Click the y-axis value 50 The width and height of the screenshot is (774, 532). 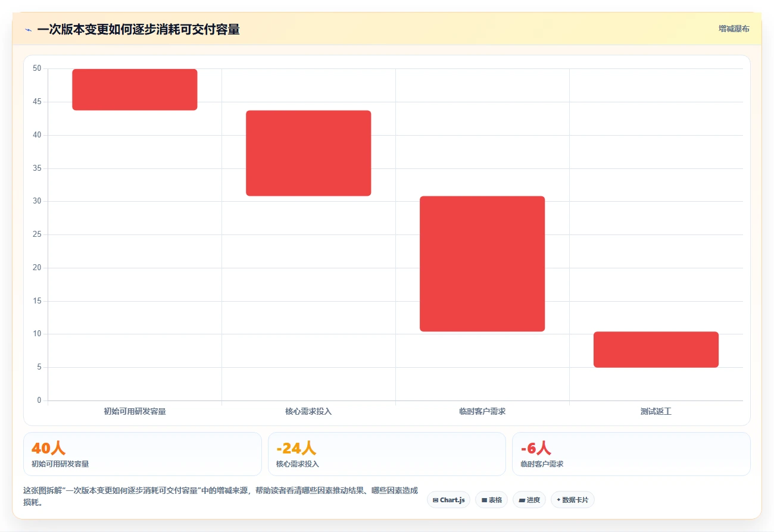click(x=37, y=68)
